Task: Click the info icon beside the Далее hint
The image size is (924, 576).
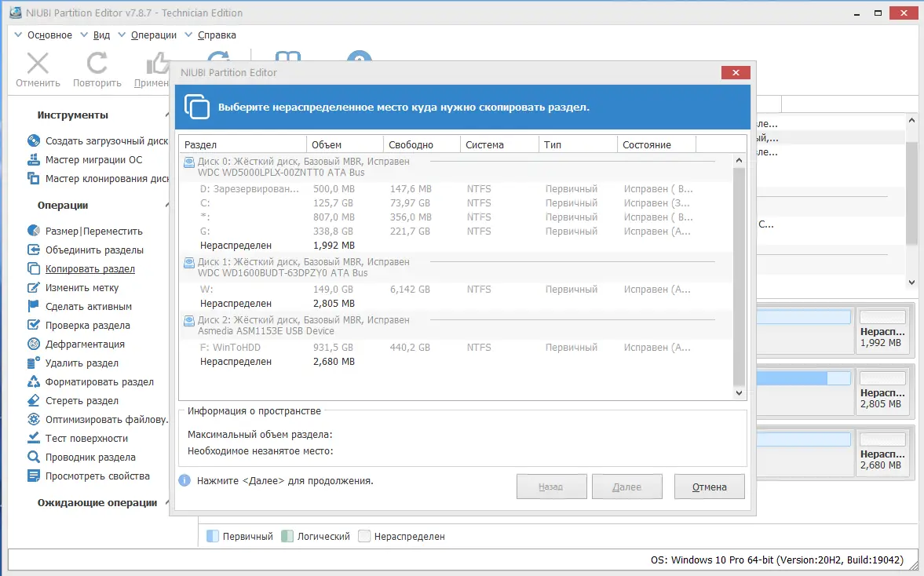Action: [184, 480]
